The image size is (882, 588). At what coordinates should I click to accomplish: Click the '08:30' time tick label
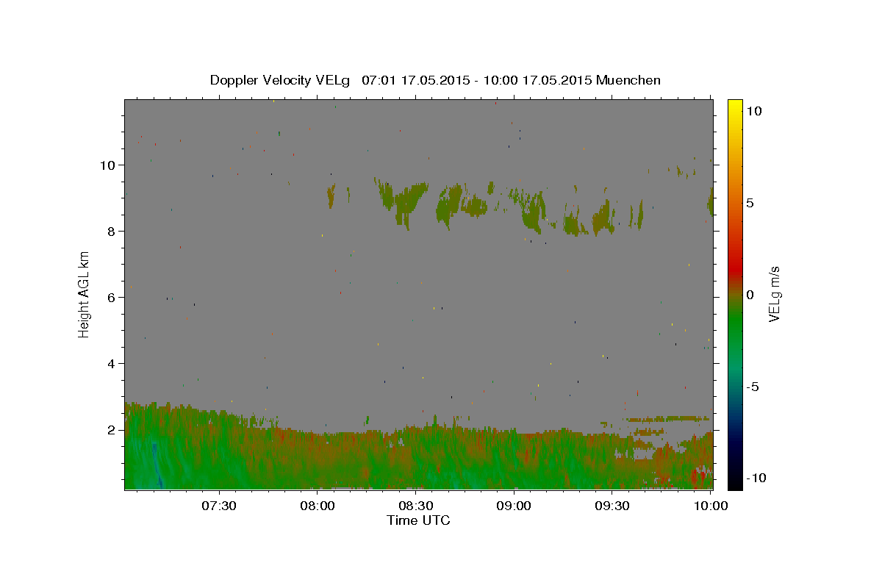click(416, 506)
